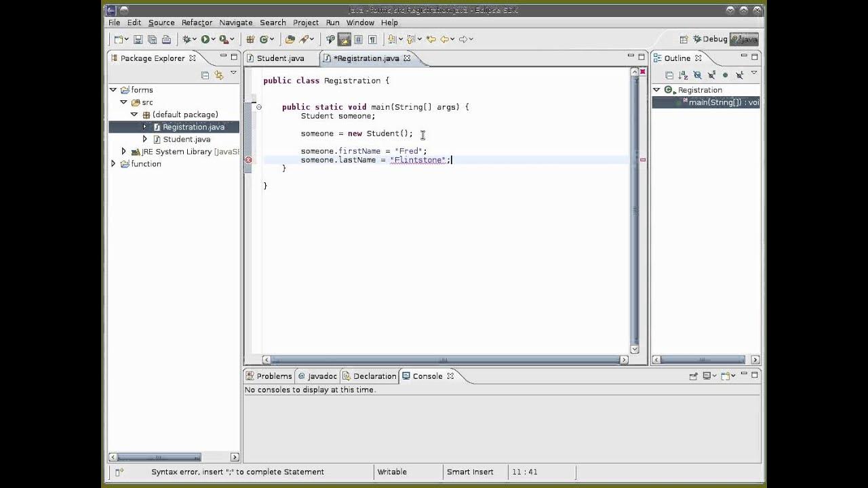This screenshot has height=488, width=868.
Task: Open the Window menu
Action: pyautogui.click(x=360, y=22)
